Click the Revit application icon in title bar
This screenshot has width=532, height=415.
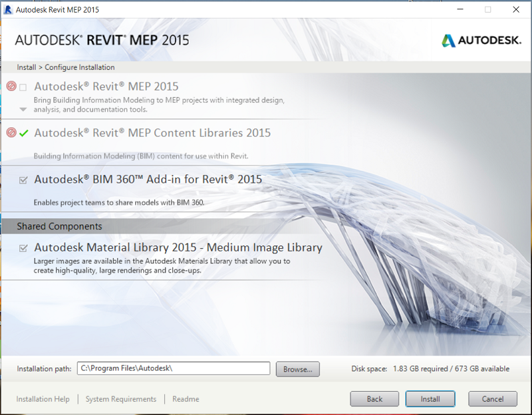pos(7,9)
